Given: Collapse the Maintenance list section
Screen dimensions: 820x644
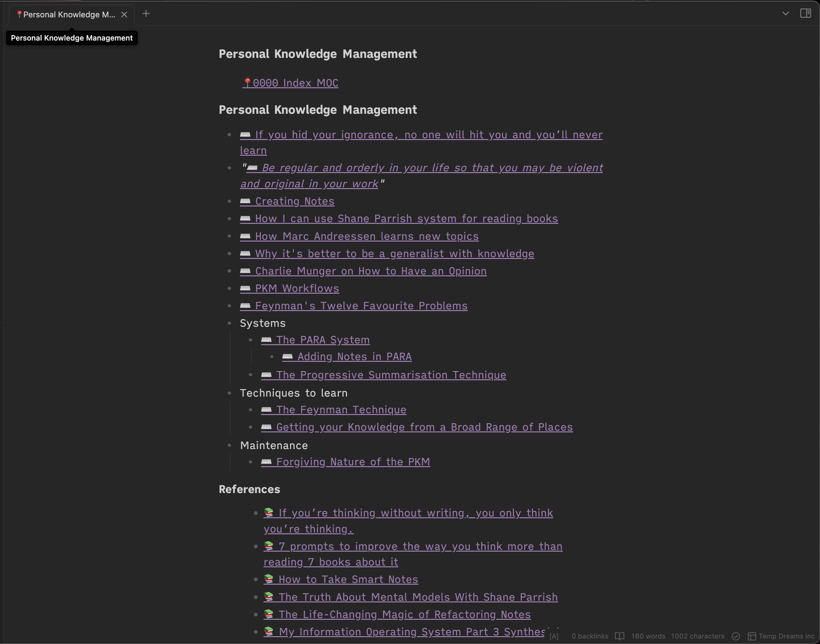Looking at the screenshot, I should tap(229, 445).
